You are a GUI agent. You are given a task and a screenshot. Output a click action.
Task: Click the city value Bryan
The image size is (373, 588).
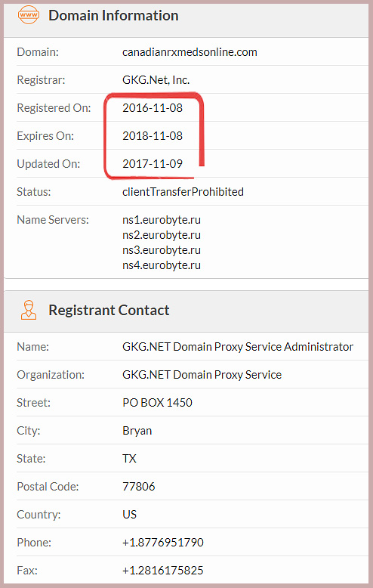[x=137, y=431]
